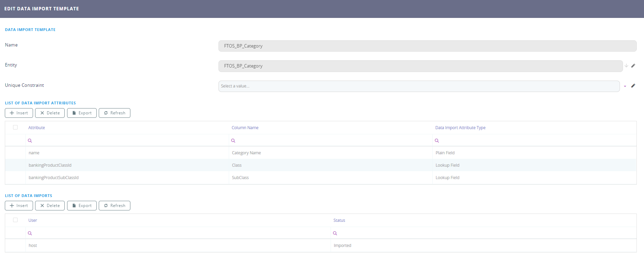The width and height of the screenshot is (644, 259).
Task: Click the search icon under Attribute column
Action: pos(30,141)
